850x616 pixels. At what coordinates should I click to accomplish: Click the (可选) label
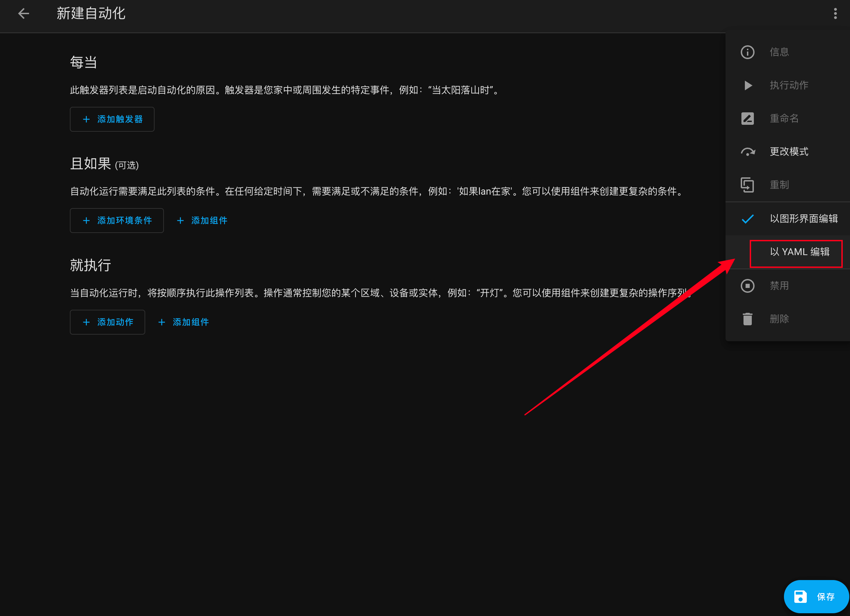click(x=127, y=165)
